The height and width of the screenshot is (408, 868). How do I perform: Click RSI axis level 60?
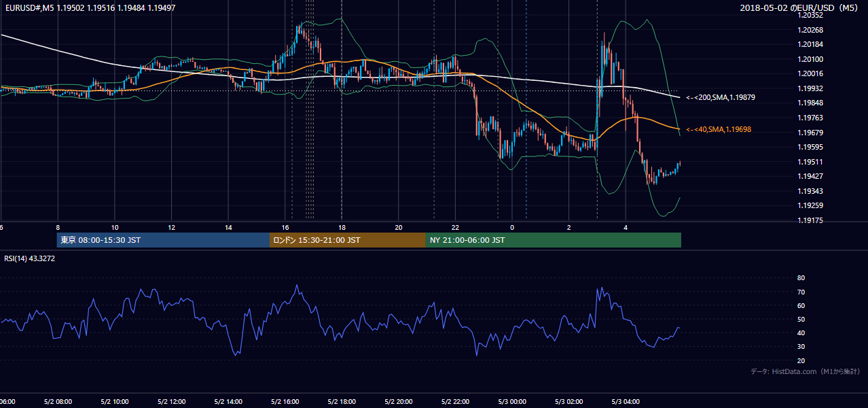click(x=801, y=305)
